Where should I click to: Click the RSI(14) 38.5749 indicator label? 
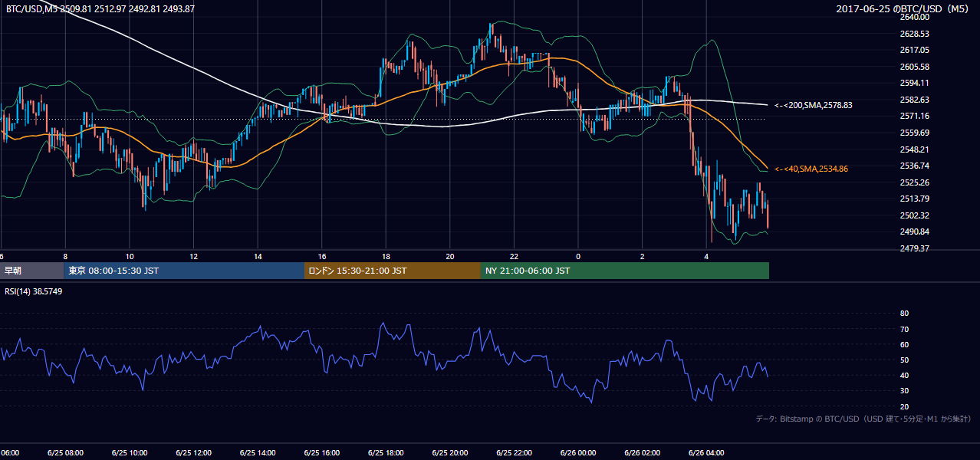[33, 291]
